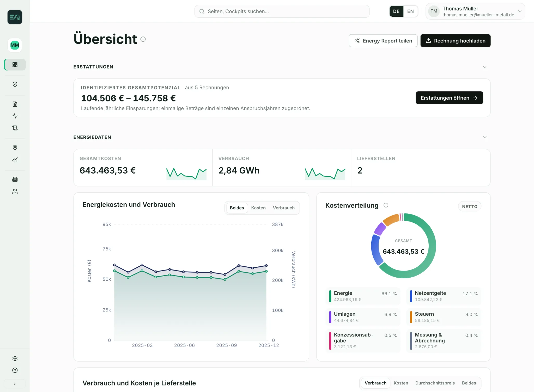This screenshot has width=534, height=392.
Task: Click the 2025-06 axis label
Action: click(x=184, y=345)
